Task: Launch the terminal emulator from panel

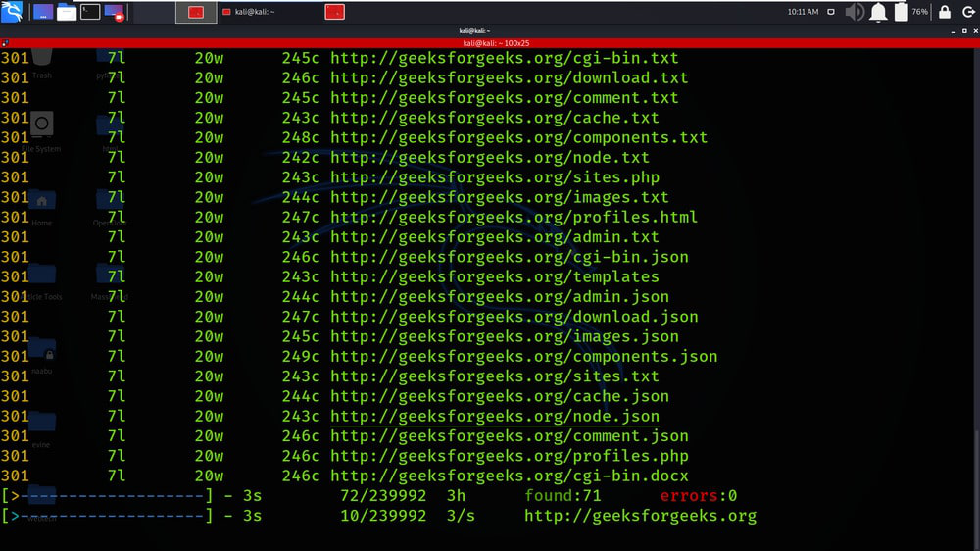Action: [90, 12]
